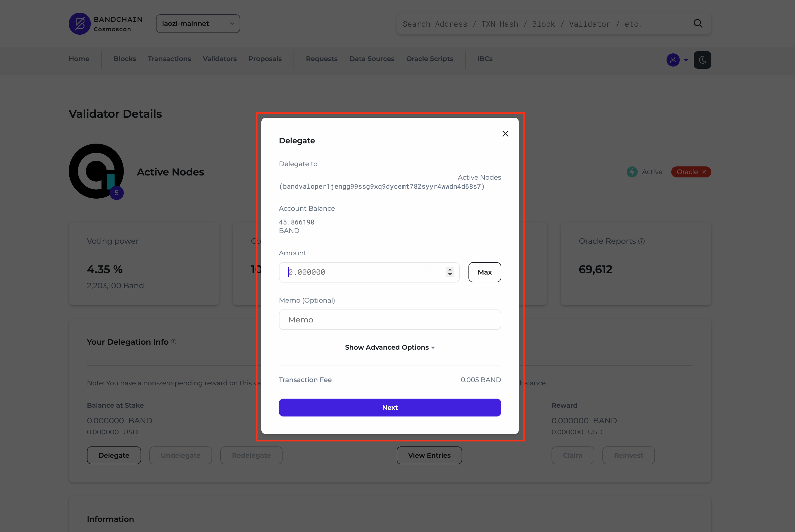Click the Delegate button in delegation panel
This screenshot has height=532, width=795.
[x=114, y=455]
